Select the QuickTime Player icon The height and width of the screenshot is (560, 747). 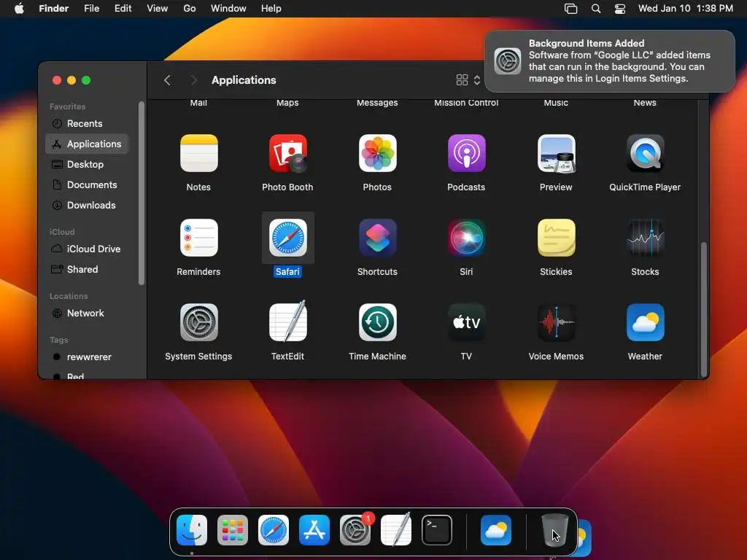(645, 153)
